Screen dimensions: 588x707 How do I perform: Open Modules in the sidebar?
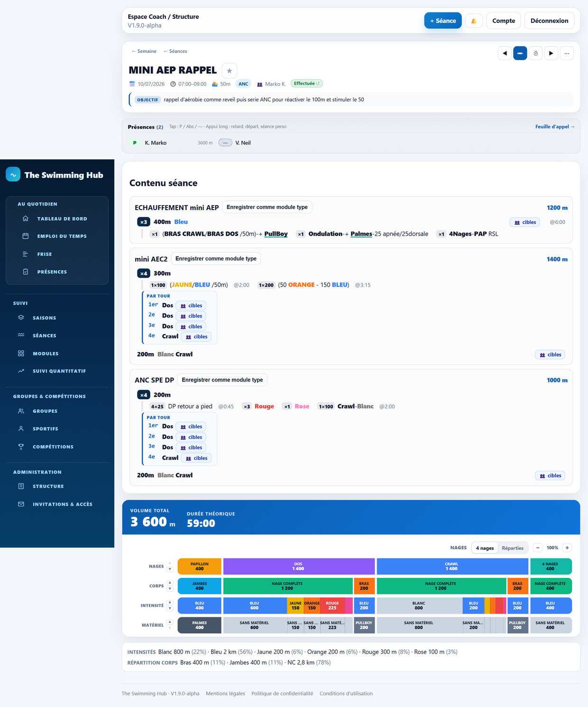point(46,353)
